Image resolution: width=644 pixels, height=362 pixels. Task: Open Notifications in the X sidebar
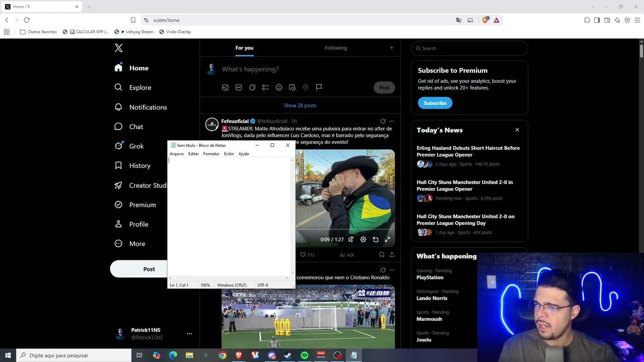(140, 107)
